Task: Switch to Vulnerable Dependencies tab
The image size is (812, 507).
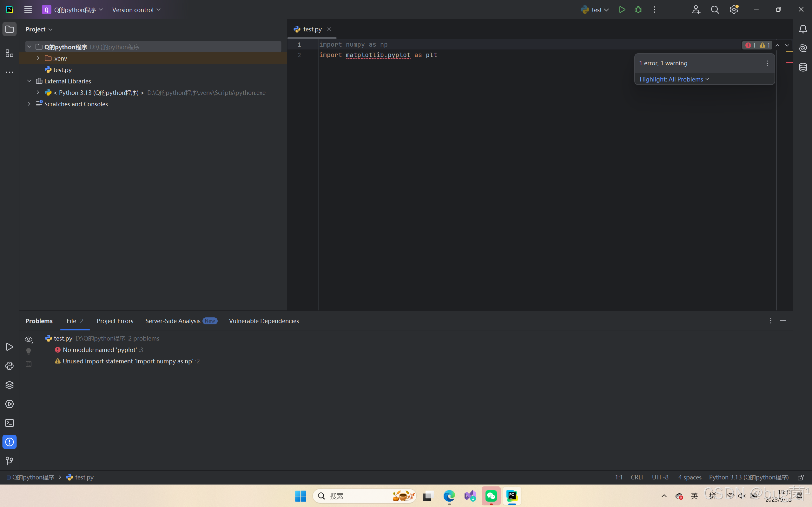Action: click(x=264, y=321)
